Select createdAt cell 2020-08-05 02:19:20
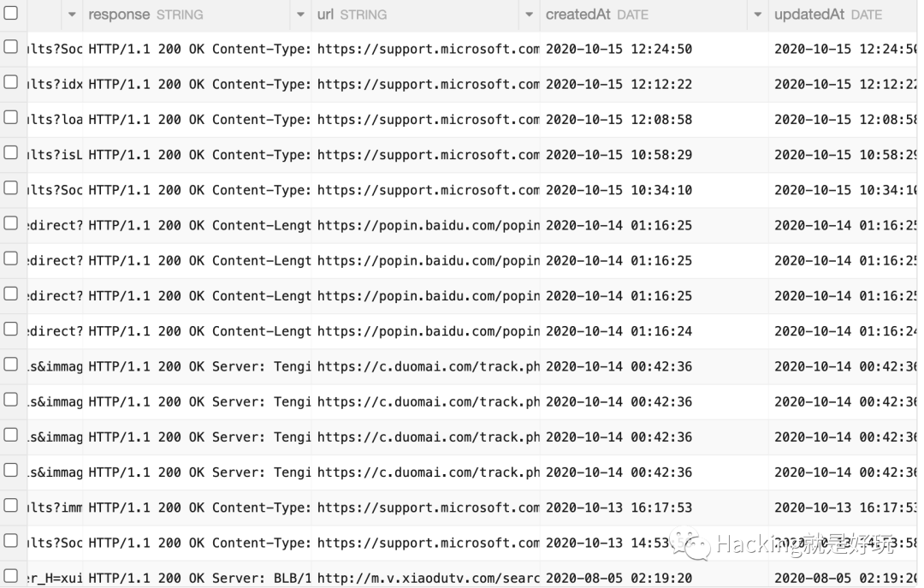This screenshot has width=924, height=588. pos(619,579)
